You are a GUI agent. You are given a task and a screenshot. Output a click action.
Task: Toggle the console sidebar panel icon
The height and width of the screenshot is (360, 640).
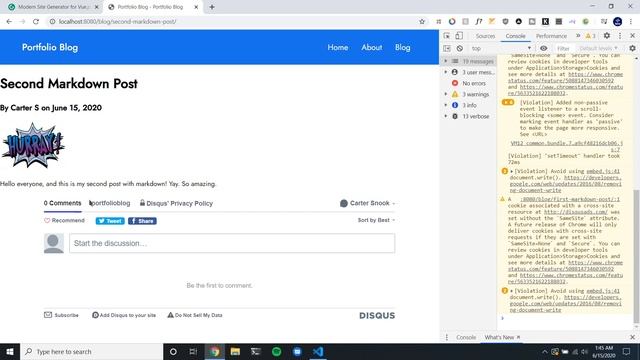pos(447,48)
